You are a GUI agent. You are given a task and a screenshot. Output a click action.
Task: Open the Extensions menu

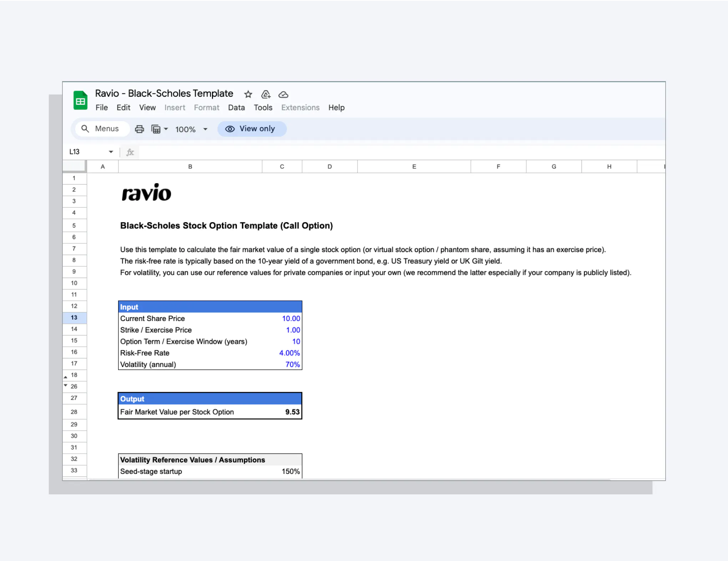click(x=300, y=107)
